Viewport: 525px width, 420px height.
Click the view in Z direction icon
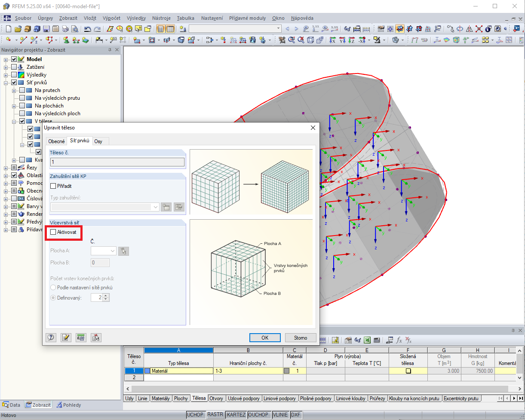pyautogui.click(x=352, y=40)
